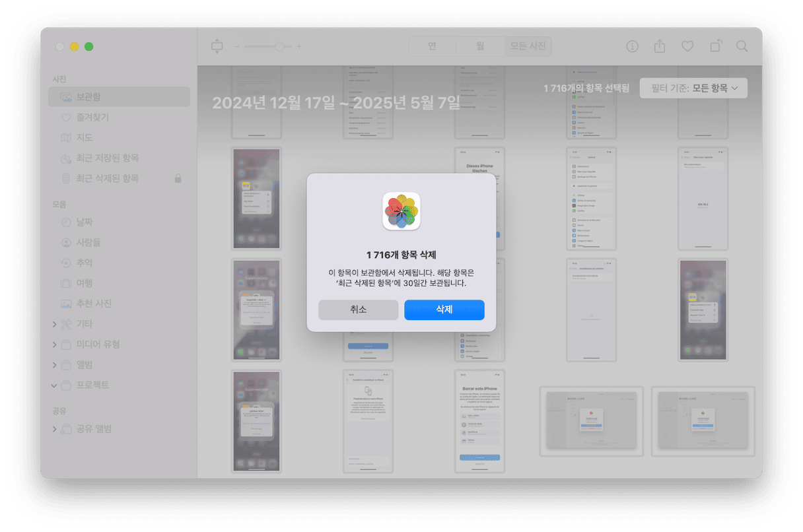Open 최근 삭제된 항목 in the sidebar
This screenshot has height=532, width=803.
tap(119, 178)
